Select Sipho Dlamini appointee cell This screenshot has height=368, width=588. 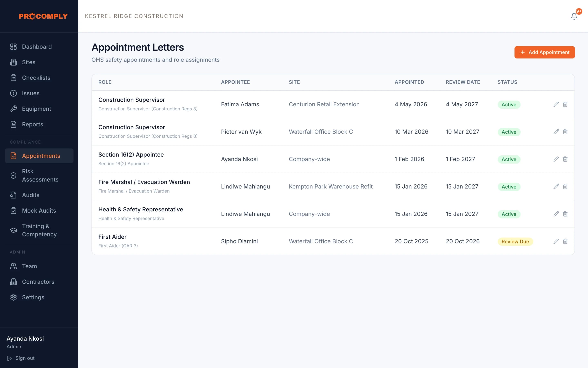pyautogui.click(x=239, y=241)
